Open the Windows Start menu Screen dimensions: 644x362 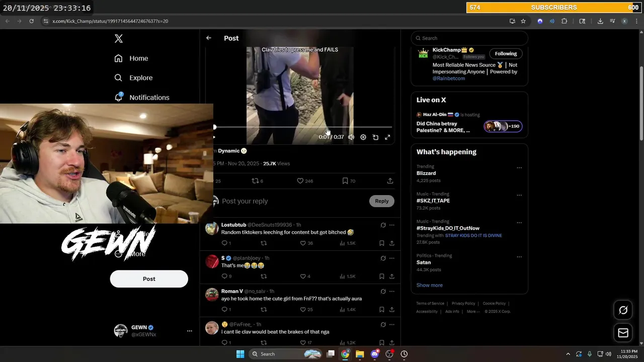(240, 354)
